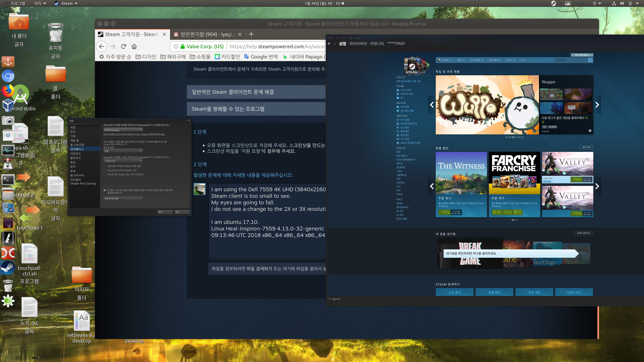644x362 pixels.
Task: Click volume icon in top panel
Action: [x=622, y=4]
